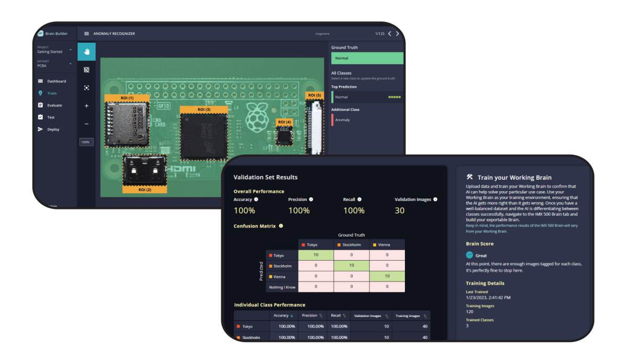Screen dimensions: 627x364
Task: Click the Validation Images value 30
Action: coord(400,210)
